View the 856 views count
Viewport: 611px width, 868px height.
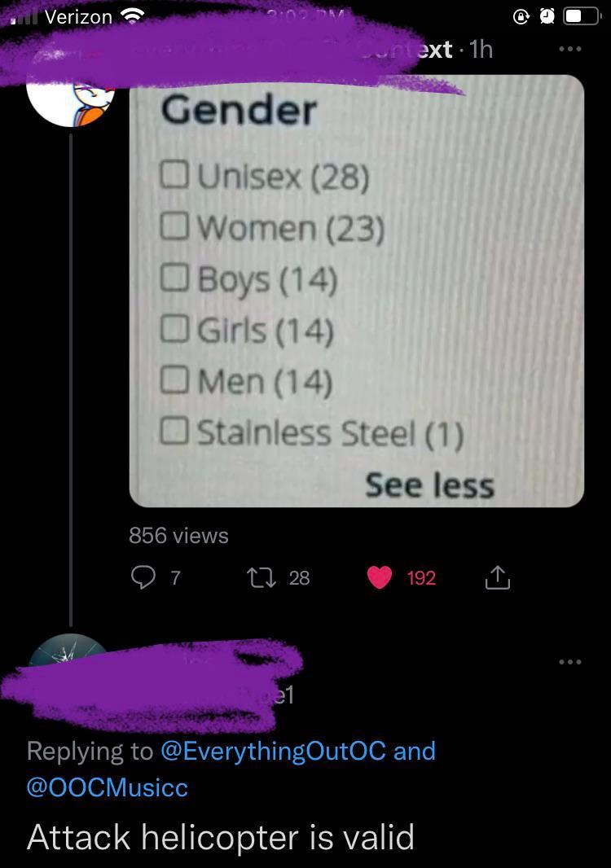[x=178, y=535]
